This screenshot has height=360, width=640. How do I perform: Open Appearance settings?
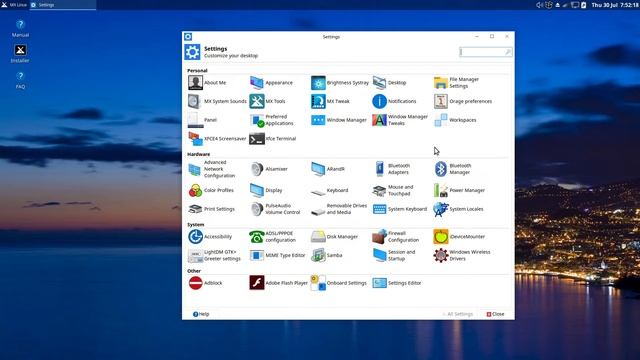coord(271,83)
